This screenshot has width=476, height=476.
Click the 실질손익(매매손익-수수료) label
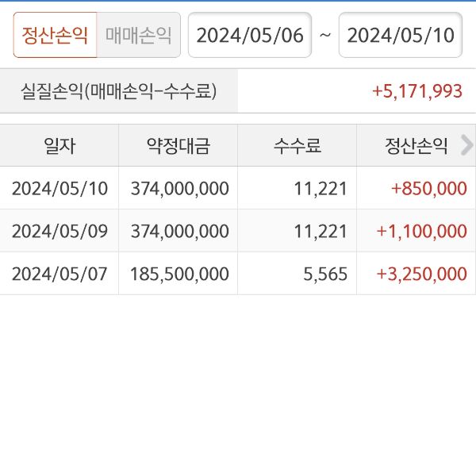tap(119, 91)
